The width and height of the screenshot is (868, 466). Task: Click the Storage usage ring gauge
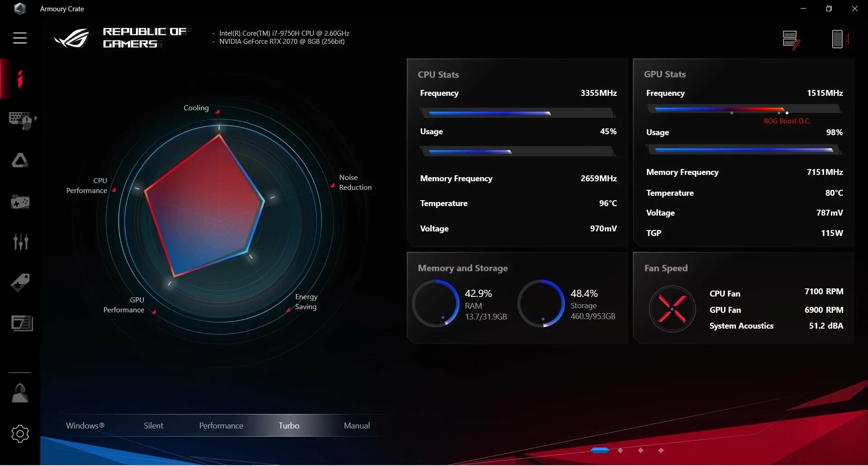(x=541, y=303)
